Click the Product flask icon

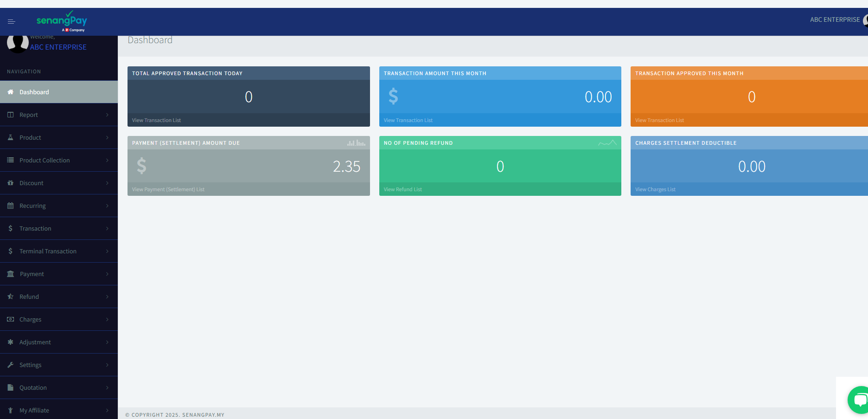(10, 137)
